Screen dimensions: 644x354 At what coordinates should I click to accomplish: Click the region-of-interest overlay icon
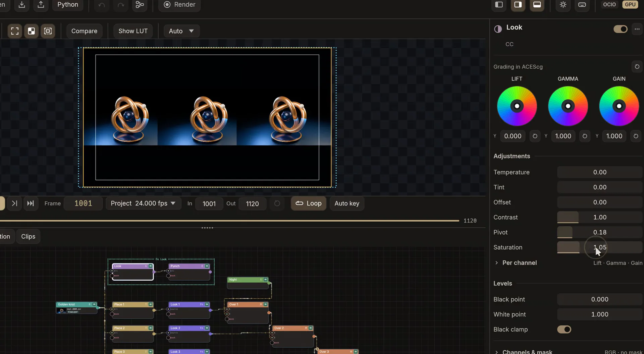click(x=48, y=31)
